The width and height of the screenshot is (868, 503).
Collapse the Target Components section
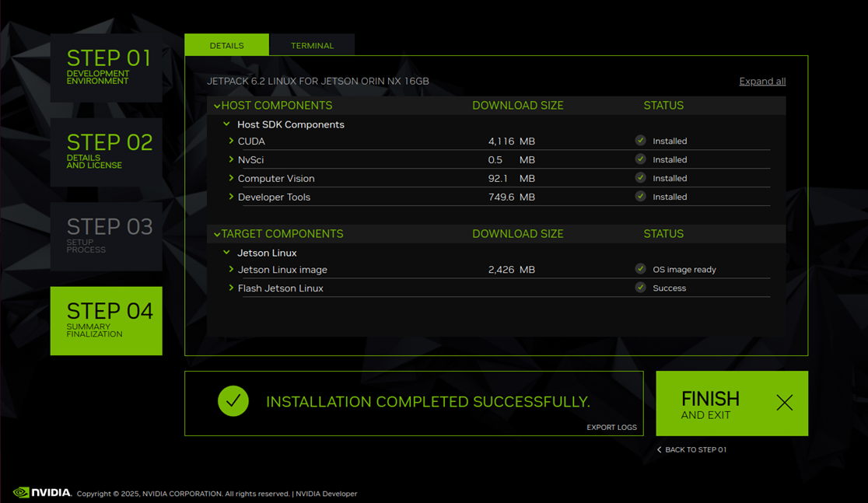click(x=217, y=234)
